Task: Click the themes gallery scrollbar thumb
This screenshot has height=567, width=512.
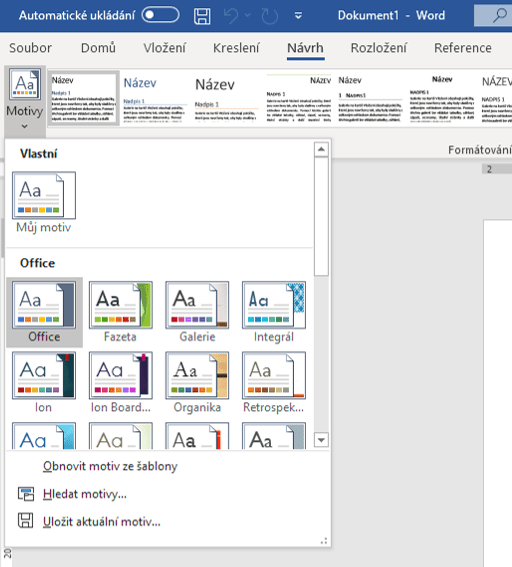Action: (x=321, y=216)
